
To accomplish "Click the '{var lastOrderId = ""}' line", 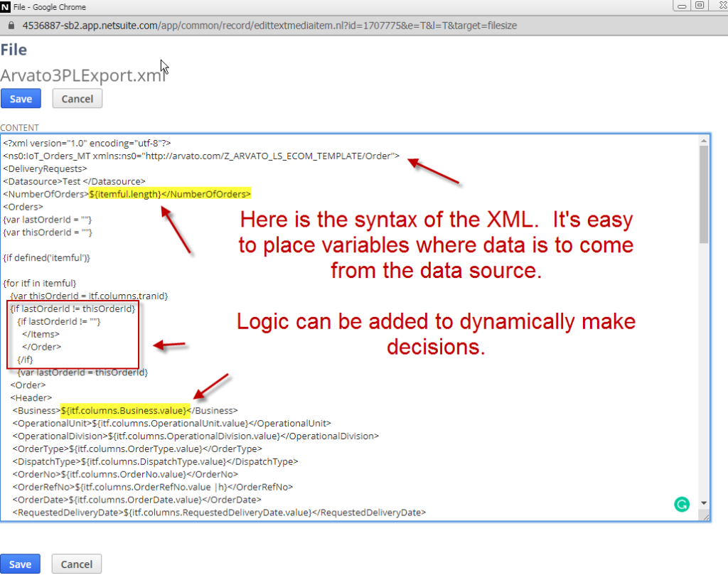I will point(48,220).
